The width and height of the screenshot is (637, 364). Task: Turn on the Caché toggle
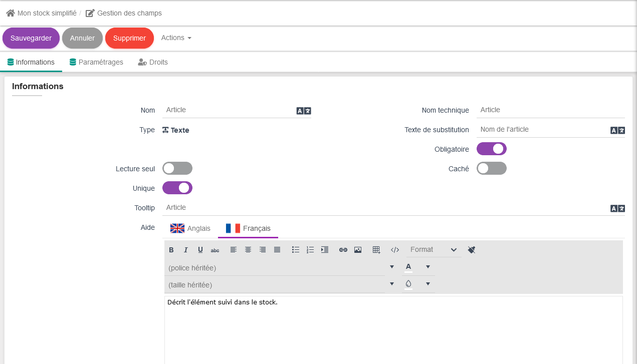click(491, 169)
